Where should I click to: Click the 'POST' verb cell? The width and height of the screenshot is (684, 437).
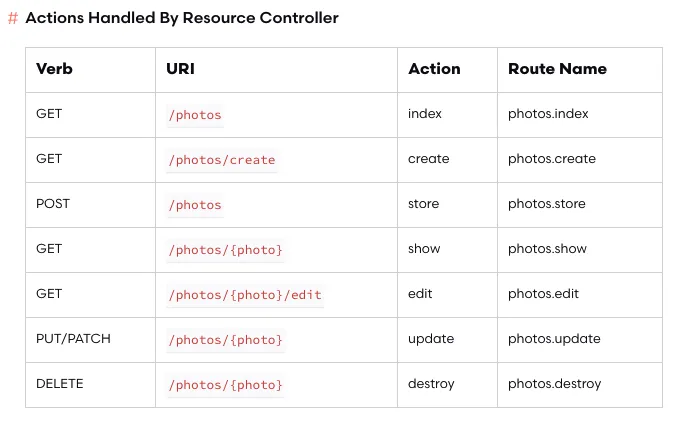[x=53, y=204]
